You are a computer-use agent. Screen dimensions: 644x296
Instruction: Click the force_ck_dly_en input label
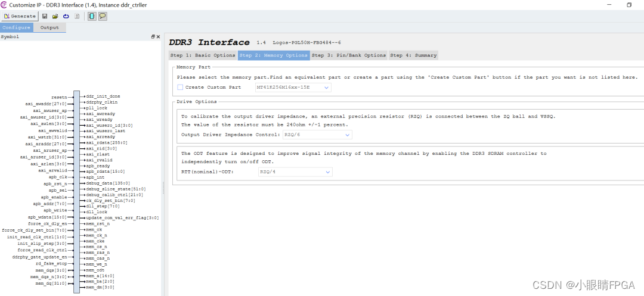click(47, 224)
